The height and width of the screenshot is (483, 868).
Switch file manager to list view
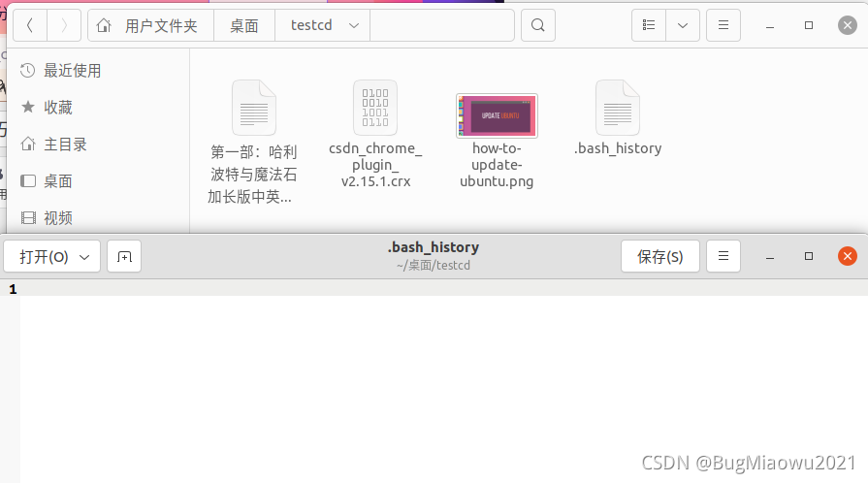tap(649, 25)
